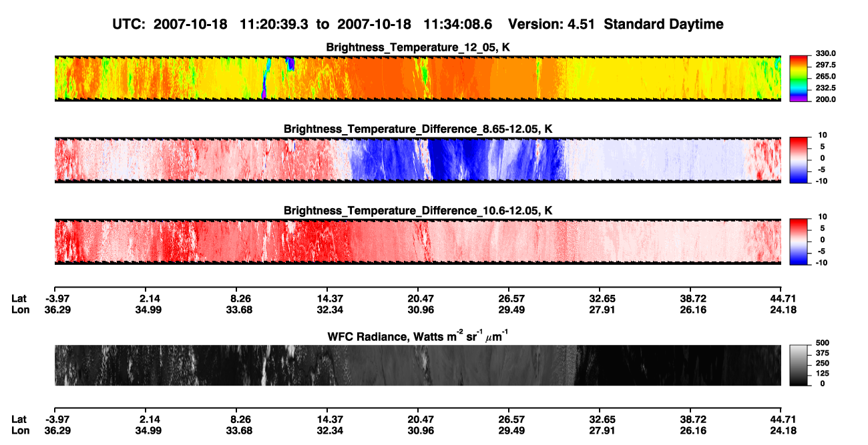The height and width of the screenshot is (445, 868).
Task: Click latitude 20.47 below the WFC Radiance panel
Action: click(x=422, y=419)
